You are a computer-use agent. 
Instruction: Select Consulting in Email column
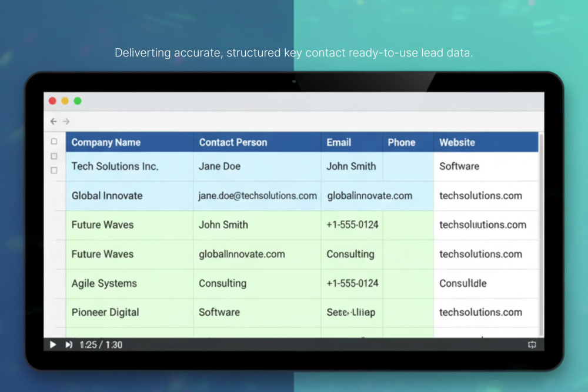(350, 254)
